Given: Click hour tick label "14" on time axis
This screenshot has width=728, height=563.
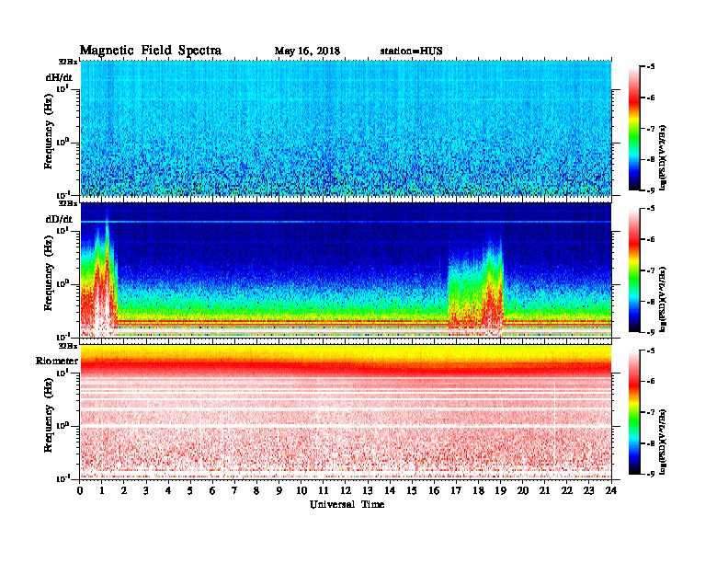Looking at the screenshot, I should pyautogui.click(x=390, y=490).
